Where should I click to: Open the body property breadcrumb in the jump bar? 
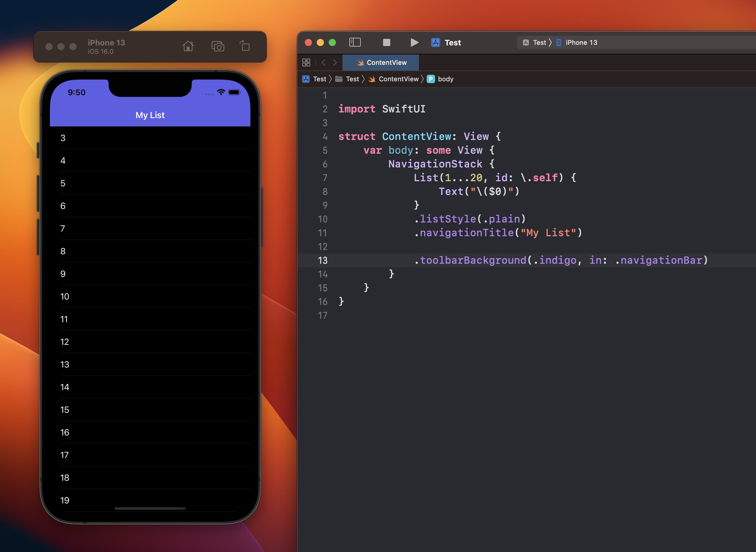(440, 79)
